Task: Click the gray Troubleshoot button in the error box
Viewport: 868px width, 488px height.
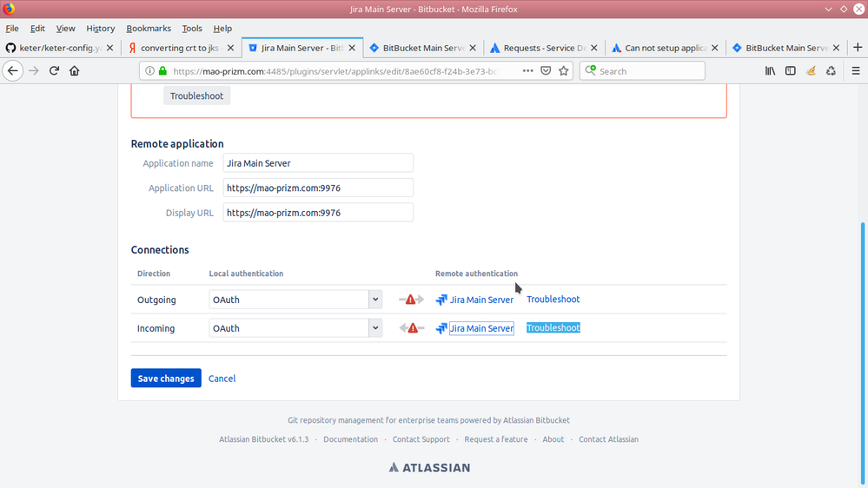Action: coord(196,96)
